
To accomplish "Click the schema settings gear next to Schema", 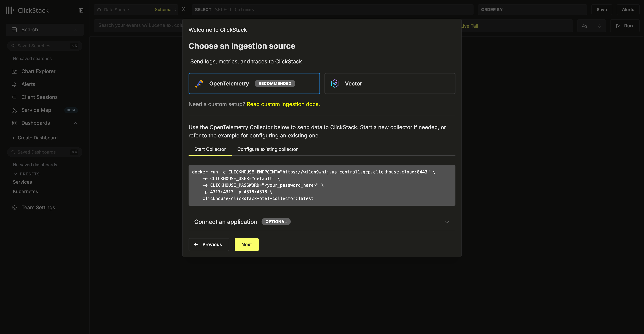I will tap(184, 9).
